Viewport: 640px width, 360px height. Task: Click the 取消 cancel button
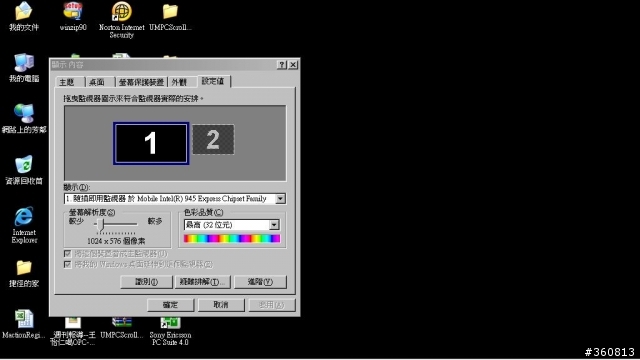tap(221, 305)
